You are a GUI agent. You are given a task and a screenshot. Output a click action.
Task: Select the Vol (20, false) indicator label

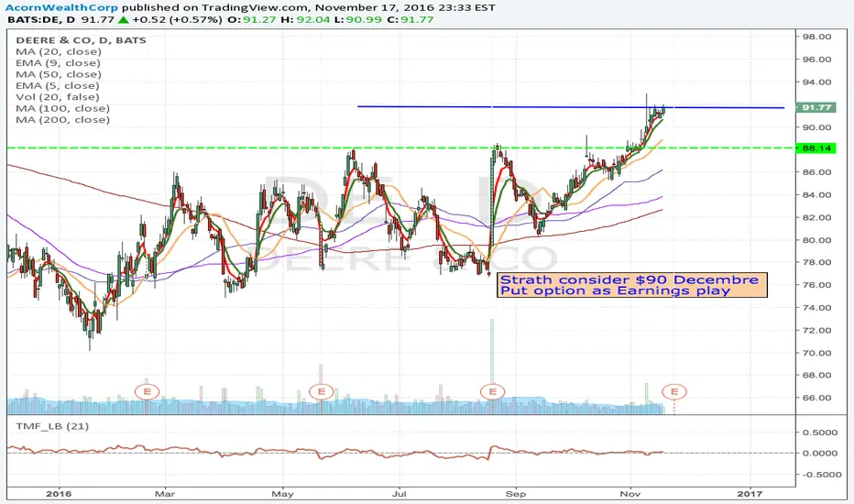click(58, 97)
